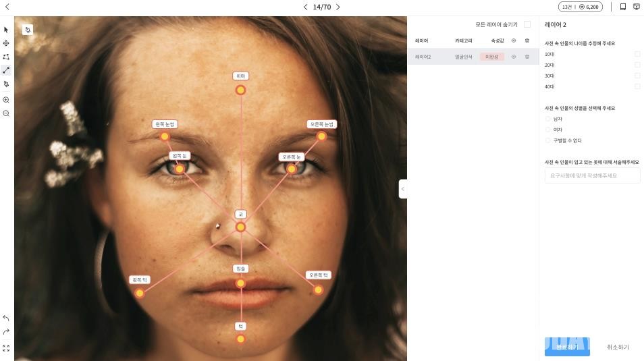Select the keypoint line tool
Viewport: 644px width, 361px height.
pos(6,70)
